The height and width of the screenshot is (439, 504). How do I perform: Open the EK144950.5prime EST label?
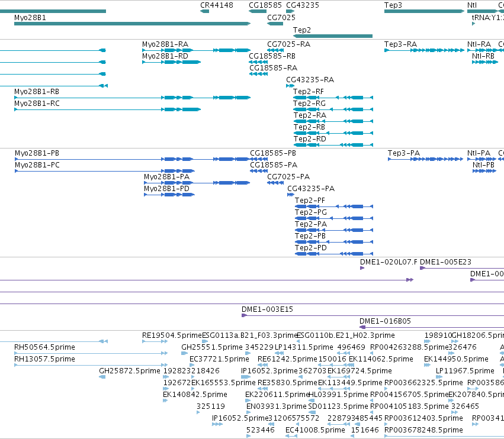(456, 359)
